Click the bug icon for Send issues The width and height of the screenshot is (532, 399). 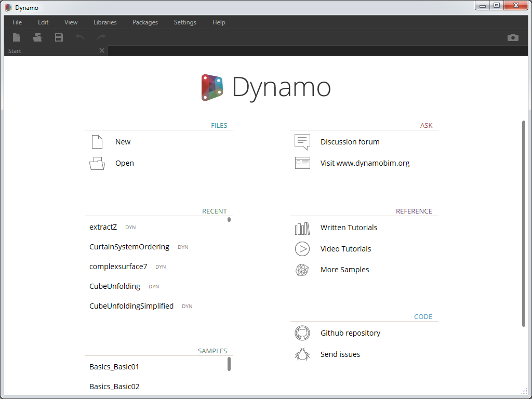click(x=302, y=354)
